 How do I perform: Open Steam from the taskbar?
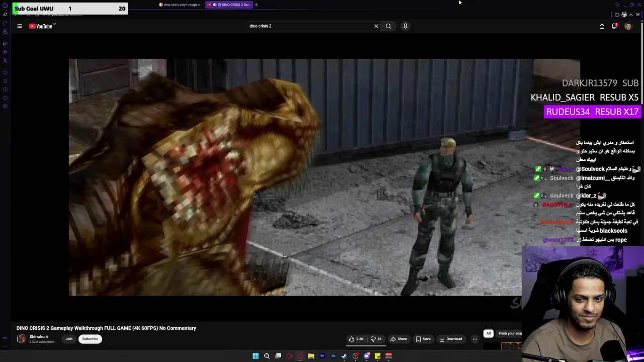point(344,356)
